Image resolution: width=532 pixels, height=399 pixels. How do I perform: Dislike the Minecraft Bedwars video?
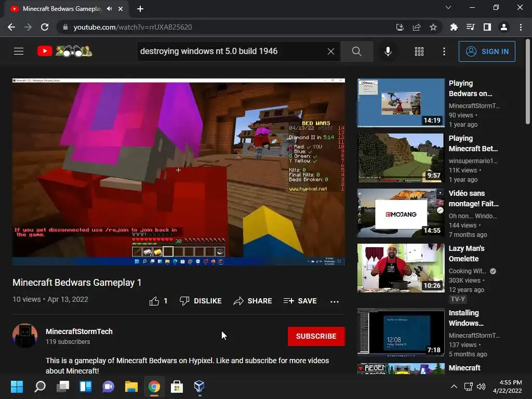pos(201,301)
